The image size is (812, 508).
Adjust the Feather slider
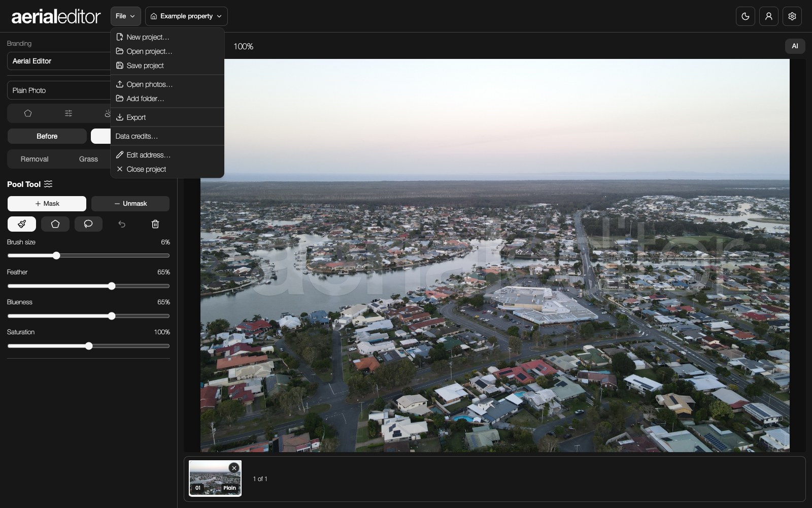tap(88, 286)
